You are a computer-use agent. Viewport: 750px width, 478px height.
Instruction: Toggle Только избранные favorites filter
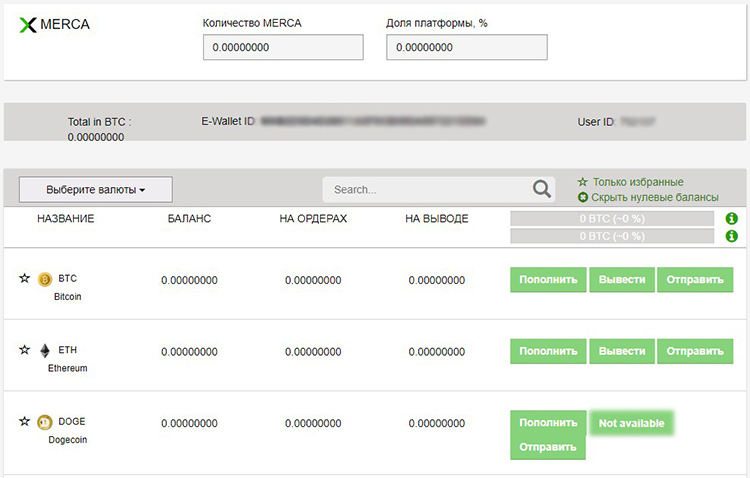pos(630,182)
